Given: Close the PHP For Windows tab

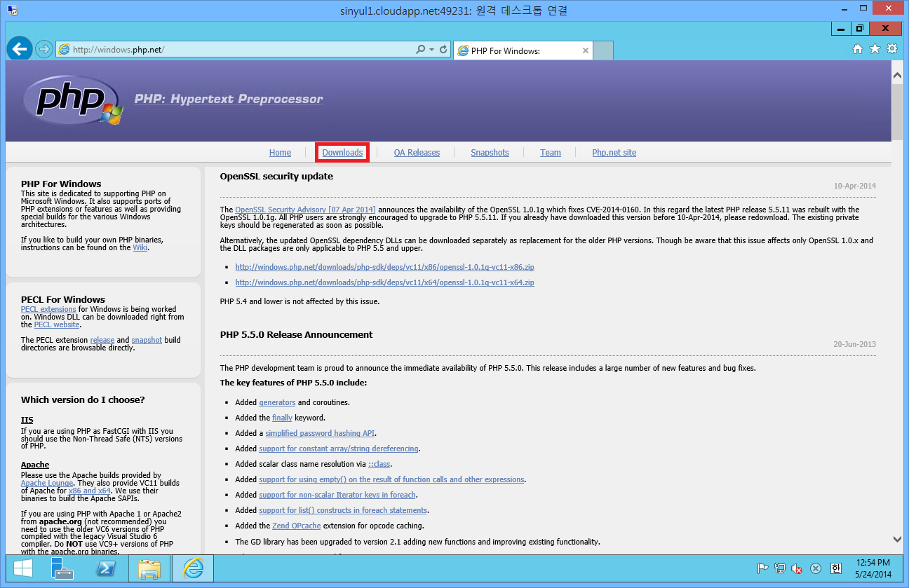Looking at the screenshot, I should [586, 50].
